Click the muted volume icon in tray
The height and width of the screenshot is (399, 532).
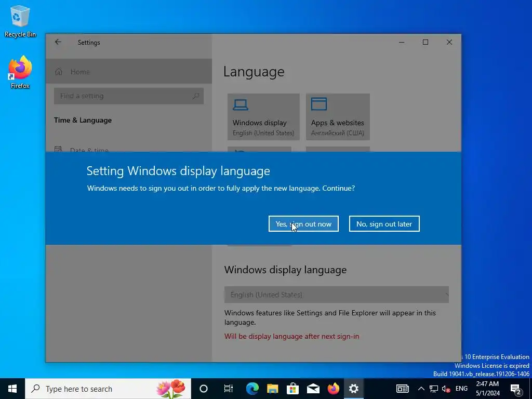coord(446,389)
